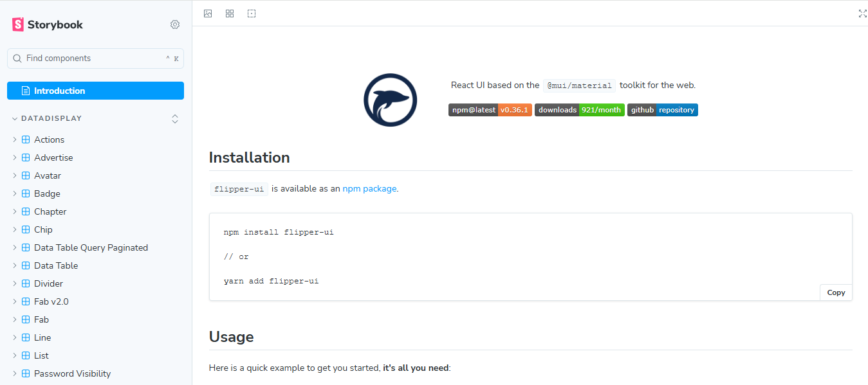
Task: Click the DATADISPLAY section label
Action: click(x=51, y=119)
